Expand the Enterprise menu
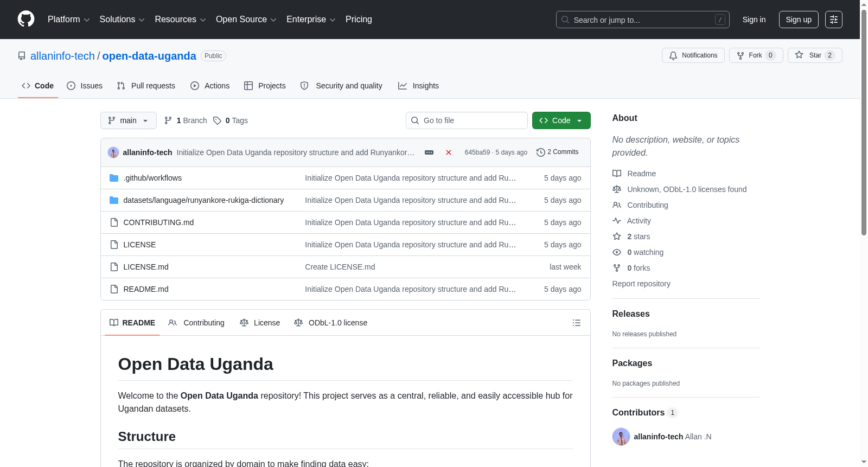This screenshot has width=868, height=467. click(311, 20)
